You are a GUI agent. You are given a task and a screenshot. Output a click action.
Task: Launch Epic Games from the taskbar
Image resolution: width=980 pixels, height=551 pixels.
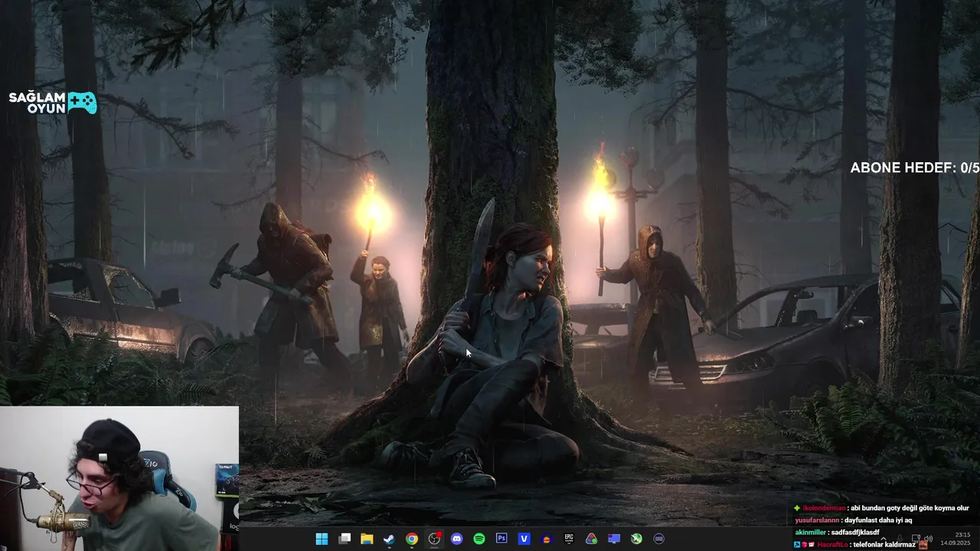click(569, 539)
